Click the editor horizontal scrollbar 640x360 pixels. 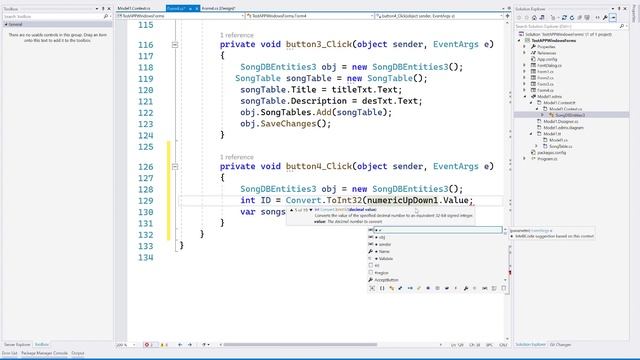300,345
